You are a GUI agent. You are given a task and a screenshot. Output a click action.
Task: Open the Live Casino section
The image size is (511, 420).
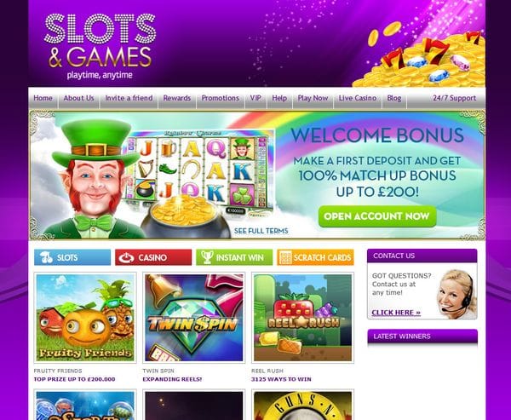click(x=358, y=98)
